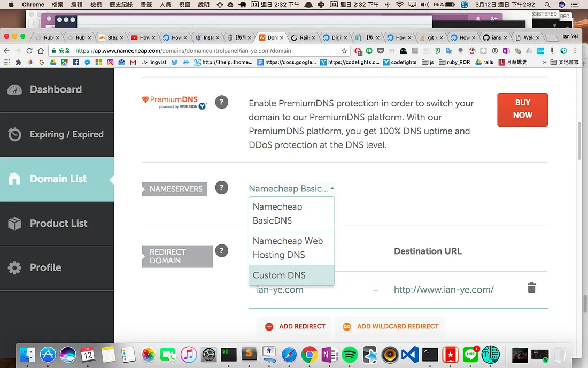The width and height of the screenshot is (588, 368).
Task: Delete the ian-ye.com redirect with the trash icon
Action: point(531,288)
